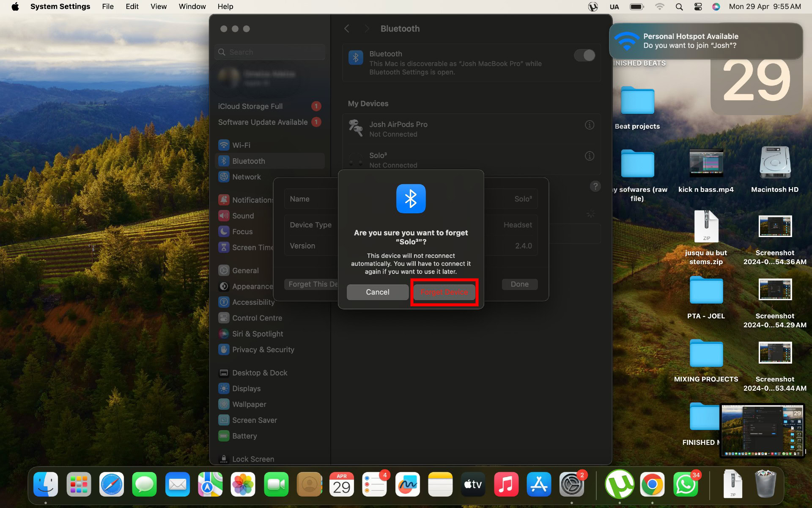Open System Settings menu bar item
This screenshot has width=812, height=508.
(60, 6)
